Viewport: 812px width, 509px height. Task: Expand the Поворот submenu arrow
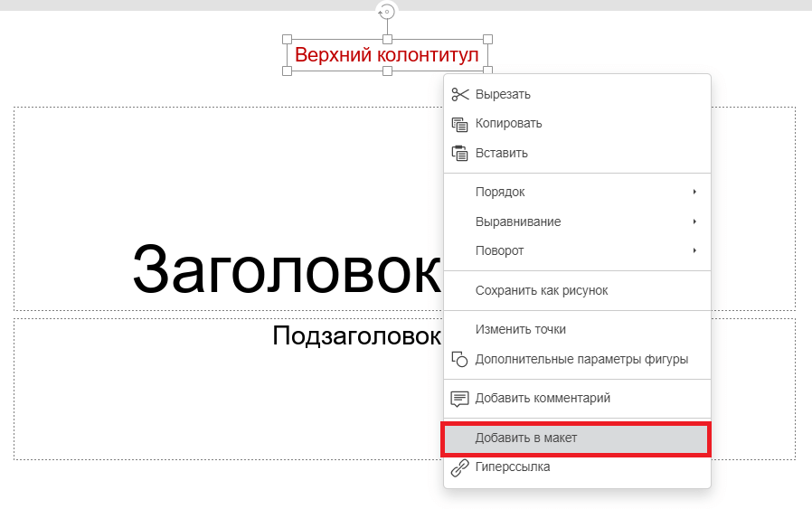click(x=694, y=250)
